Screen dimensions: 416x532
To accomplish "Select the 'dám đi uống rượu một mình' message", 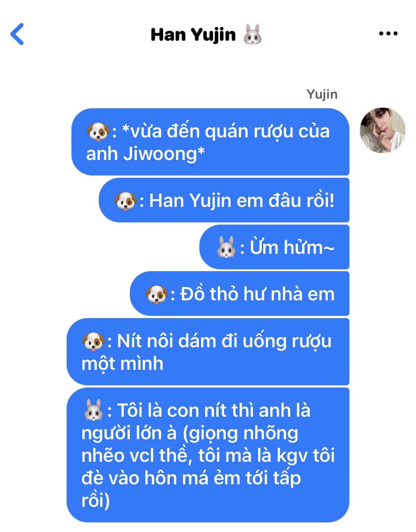I will click(208, 352).
